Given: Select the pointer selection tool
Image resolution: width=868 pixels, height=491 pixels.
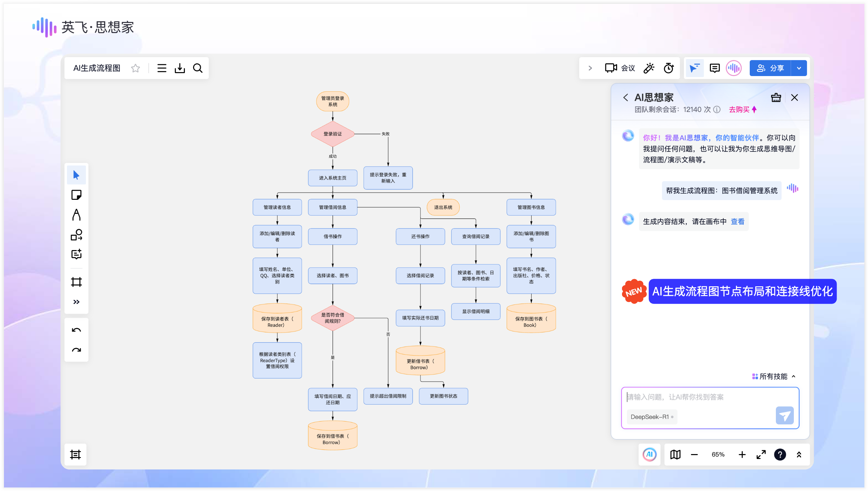Looking at the screenshot, I should [x=76, y=175].
